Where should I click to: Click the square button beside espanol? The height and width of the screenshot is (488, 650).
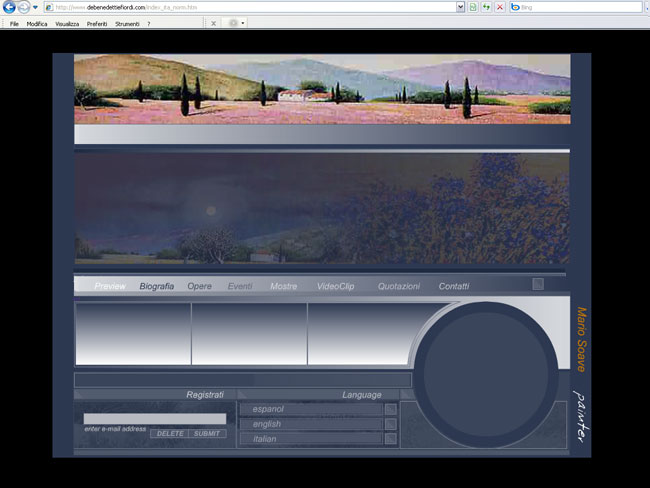[390, 410]
